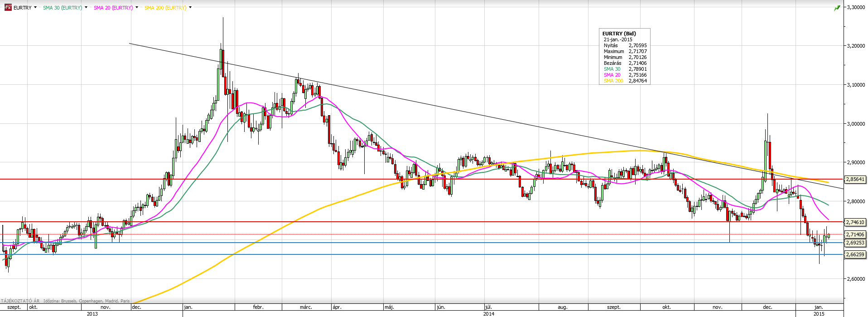The height and width of the screenshot is (317, 868).
Task: Click the ápr. month label on time axis
Action: click(x=337, y=307)
